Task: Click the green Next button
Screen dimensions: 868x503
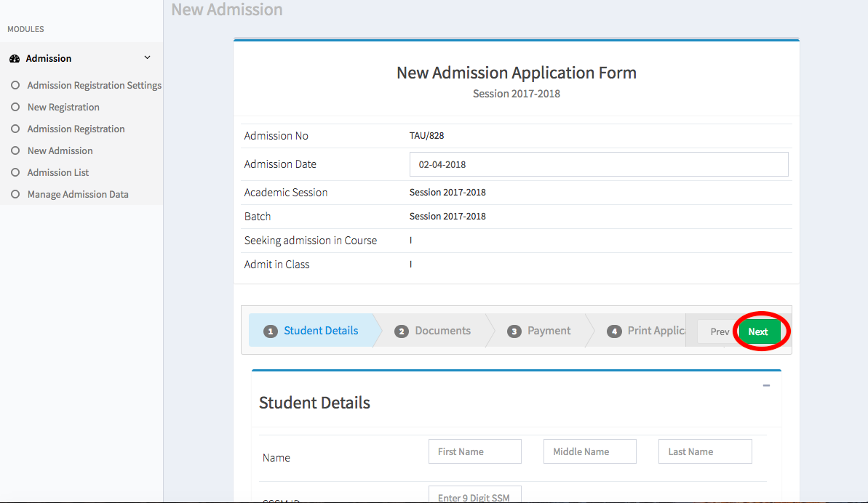Action: click(759, 331)
